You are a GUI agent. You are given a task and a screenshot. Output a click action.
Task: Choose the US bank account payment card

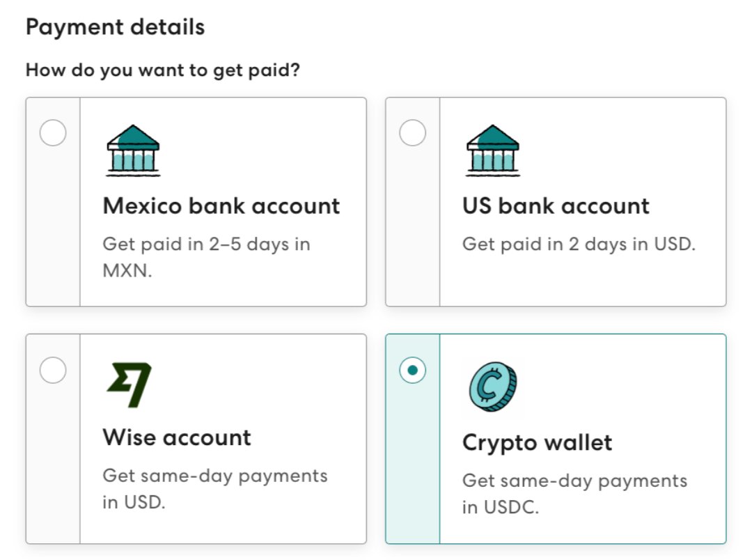tap(556, 201)
